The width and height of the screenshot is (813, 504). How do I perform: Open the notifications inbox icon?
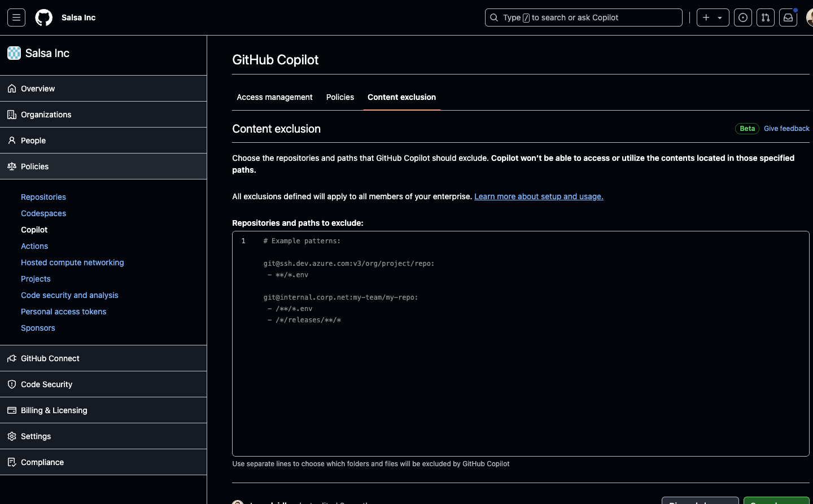point(788,17)
